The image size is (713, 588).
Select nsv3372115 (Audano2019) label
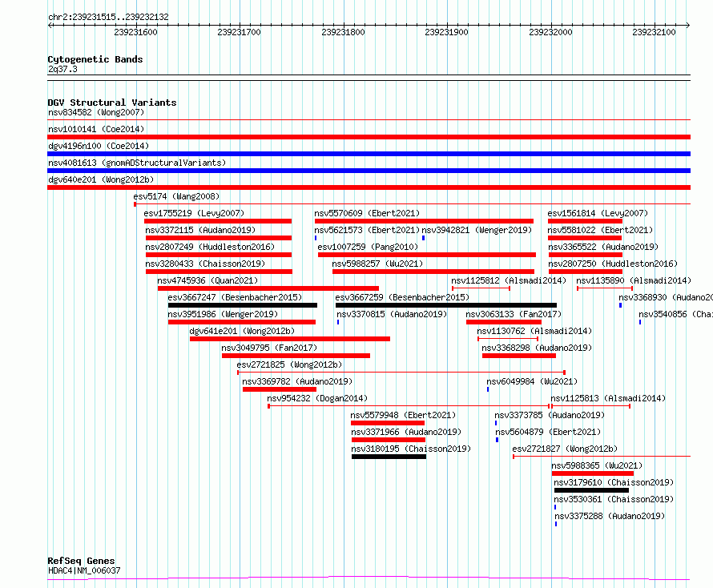point(200,230)
